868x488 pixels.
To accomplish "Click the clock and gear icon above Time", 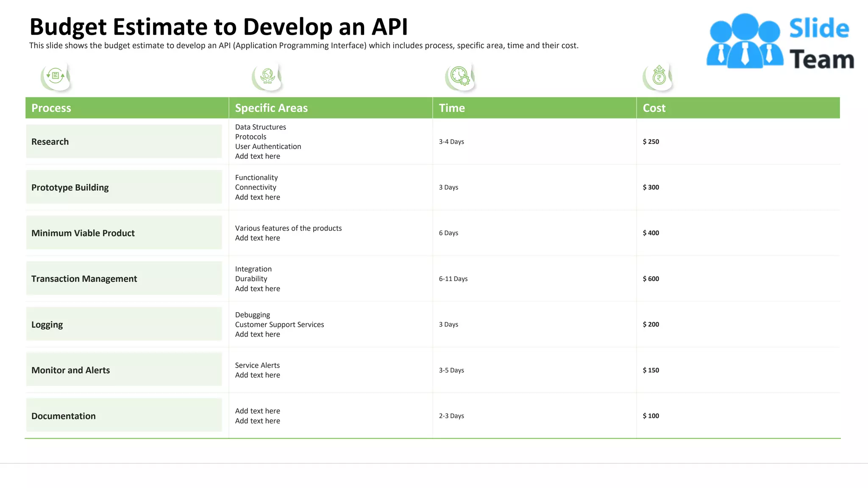I will [x=460, y=76].
